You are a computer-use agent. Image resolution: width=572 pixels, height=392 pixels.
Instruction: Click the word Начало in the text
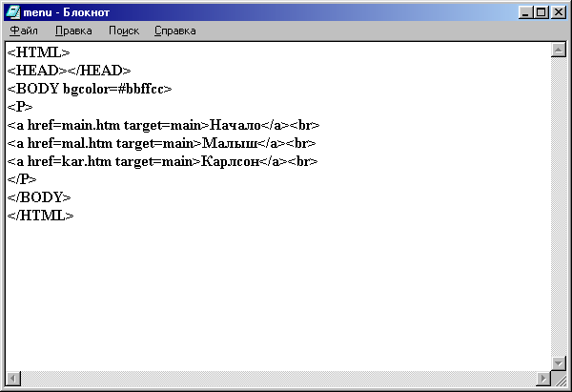click(x=235, y=125)
